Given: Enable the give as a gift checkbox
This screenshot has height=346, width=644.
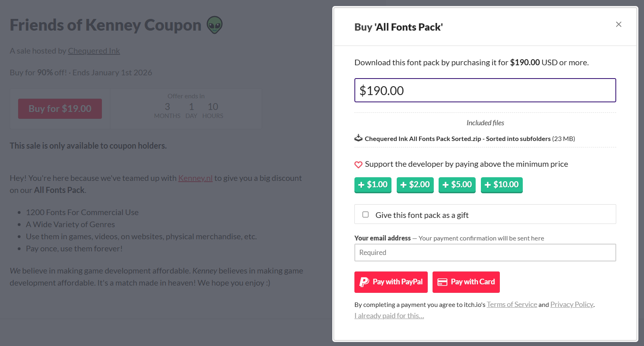Looking at the screenshot, I should point(366,215).
